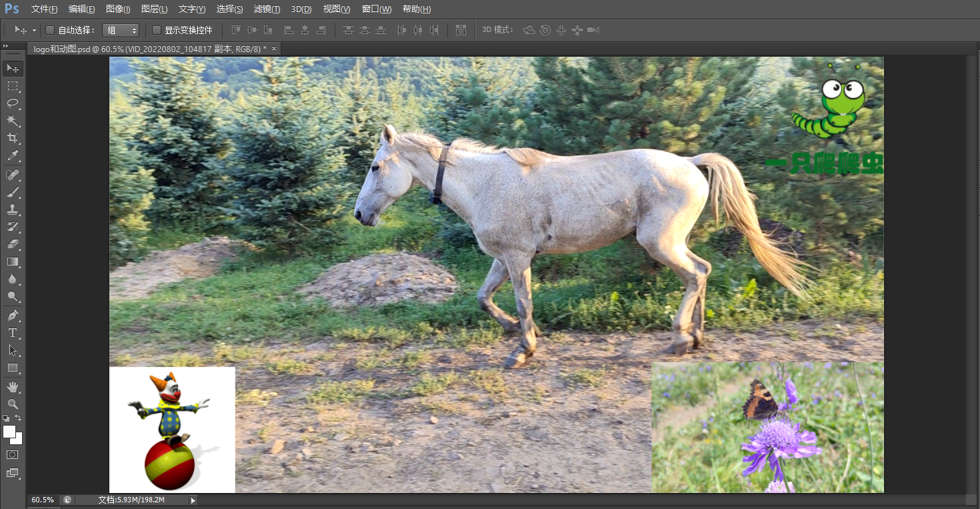Swap foreground and background colors
Image resolution: width=980 pixels, height=509 pixels.
click(19, 418)
